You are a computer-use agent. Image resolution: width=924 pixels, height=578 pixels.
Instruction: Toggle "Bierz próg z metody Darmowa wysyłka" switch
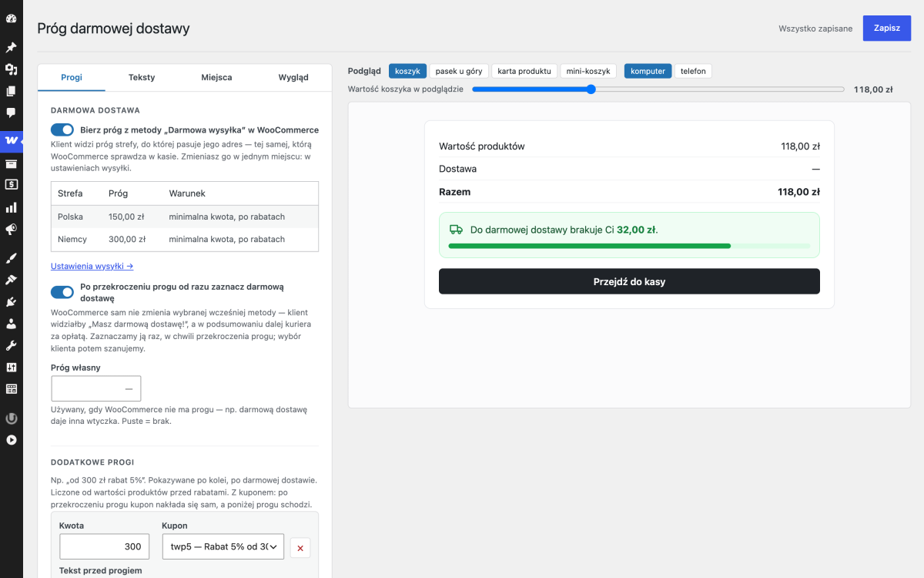coord(62,130)
